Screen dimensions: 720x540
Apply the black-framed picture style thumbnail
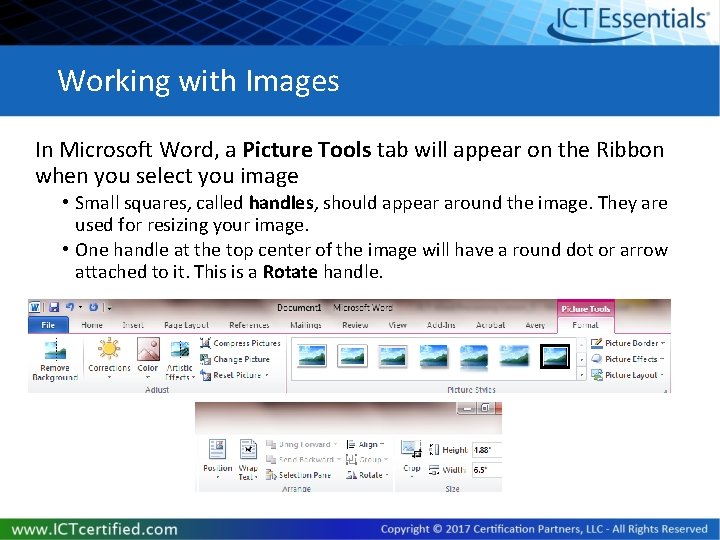pos(555,356)
